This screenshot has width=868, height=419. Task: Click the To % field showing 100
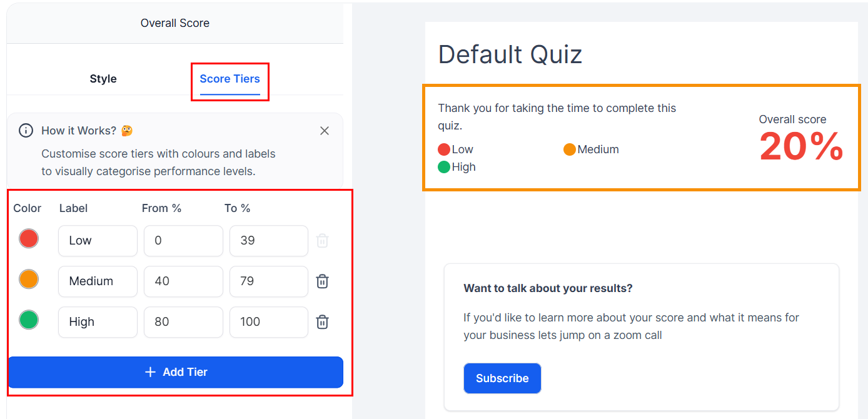click(x=268, y=322)
